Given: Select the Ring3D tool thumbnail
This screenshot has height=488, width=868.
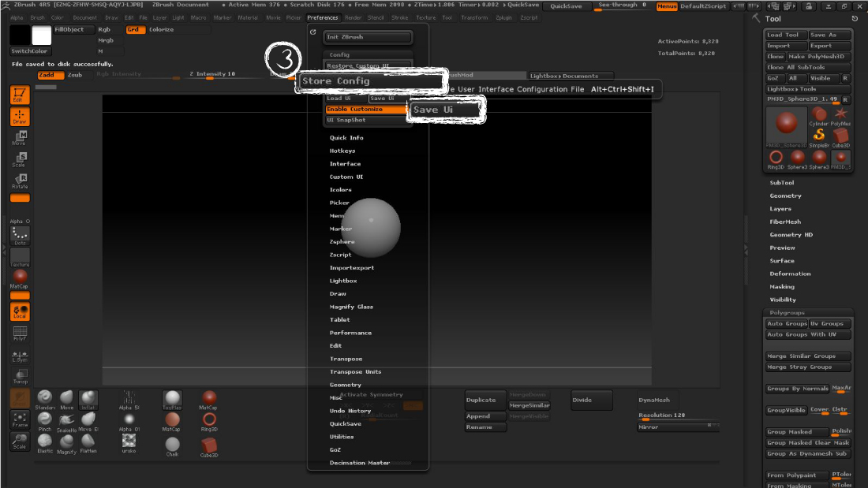Looking at the screenshot, I should coord(776,158).
